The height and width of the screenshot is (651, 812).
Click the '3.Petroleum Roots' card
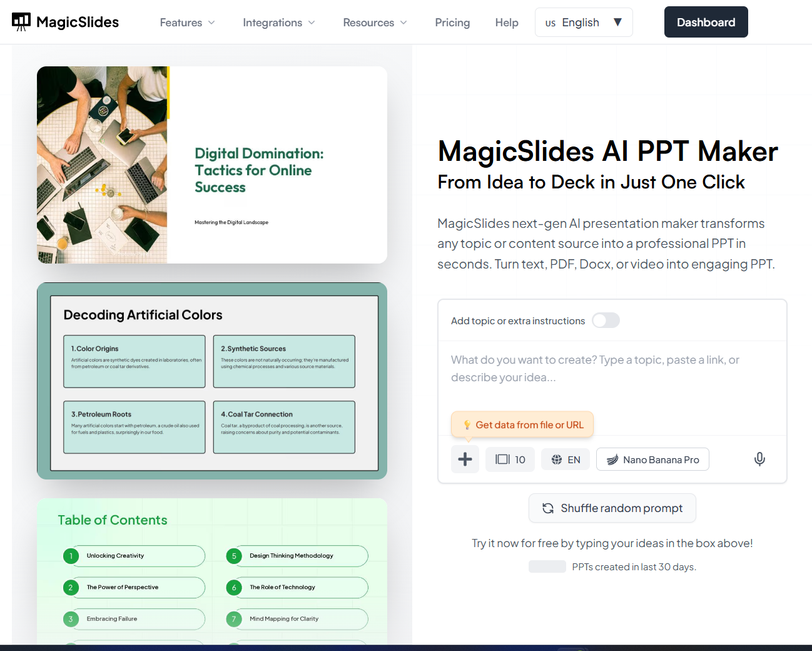tap(134, 427)
